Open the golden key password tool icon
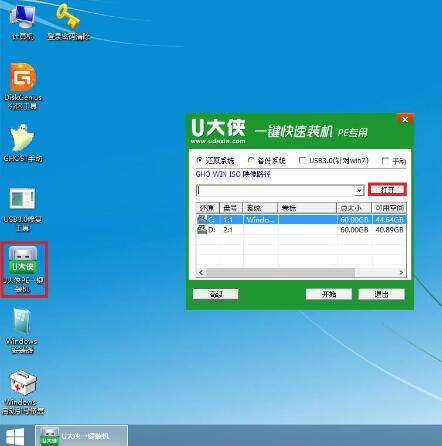 tap(68, 21)
